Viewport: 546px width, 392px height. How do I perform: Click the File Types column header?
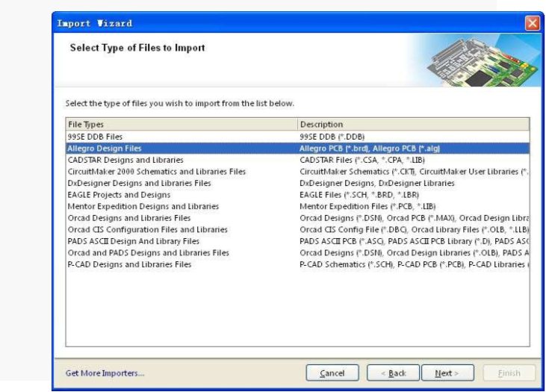[182, 124]
